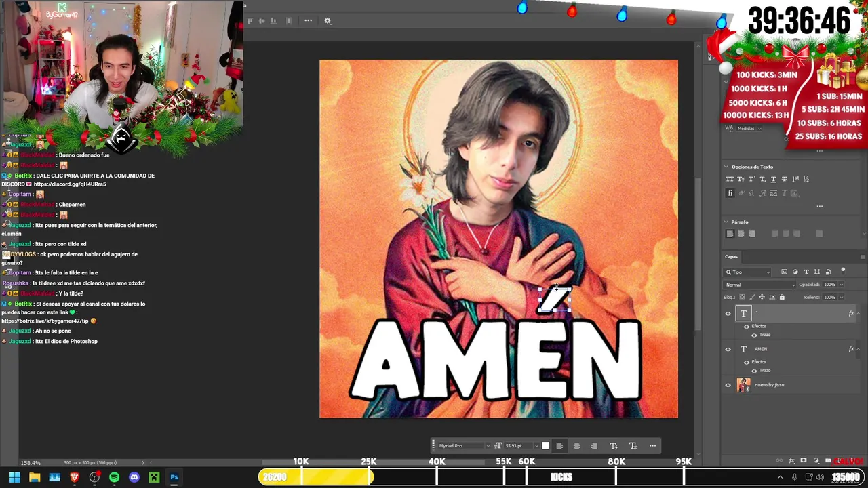Hide the nuevo by jissu layer
The height and width of the screenshot is (488, 868).
click(x=728, y=385)
